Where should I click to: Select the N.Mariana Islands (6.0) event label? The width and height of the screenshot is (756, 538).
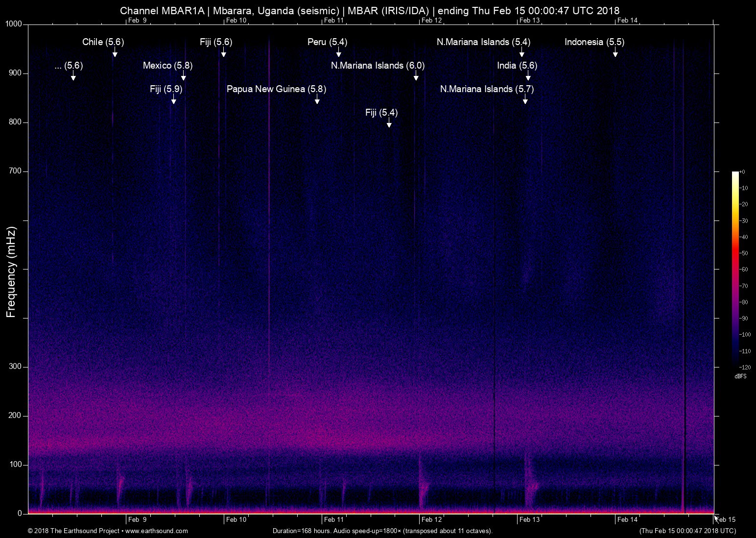coord(378,66)
